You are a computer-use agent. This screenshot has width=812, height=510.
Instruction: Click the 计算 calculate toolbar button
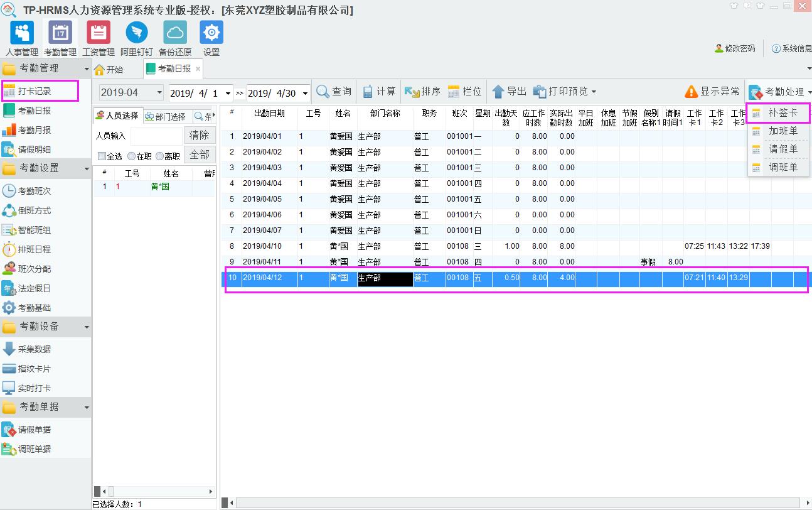point(379,92)
